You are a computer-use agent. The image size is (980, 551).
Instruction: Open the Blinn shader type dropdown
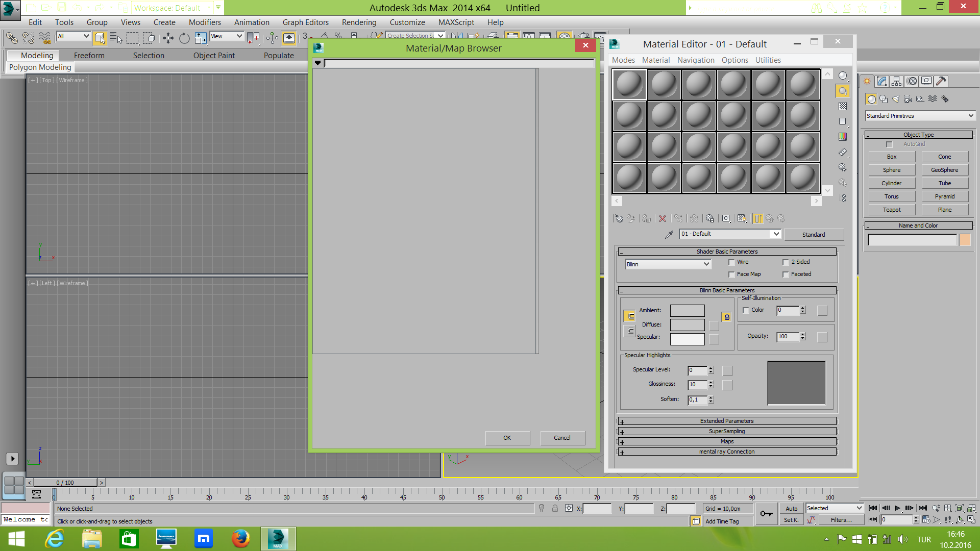pos(668,264)
